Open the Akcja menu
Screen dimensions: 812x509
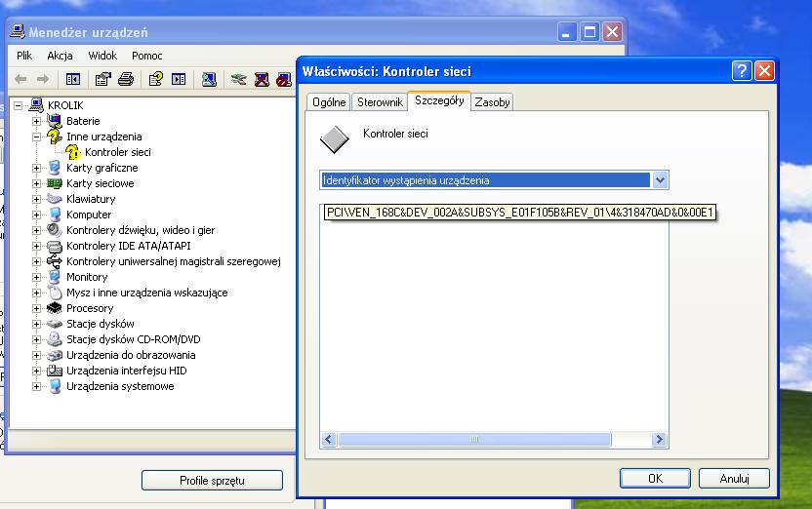[60, 56]
